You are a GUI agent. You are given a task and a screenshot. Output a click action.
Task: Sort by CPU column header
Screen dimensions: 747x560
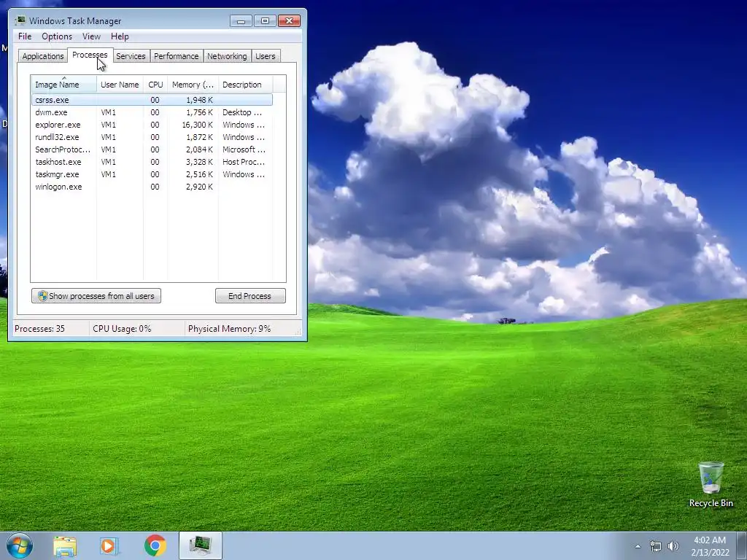[x=155, y=85]
